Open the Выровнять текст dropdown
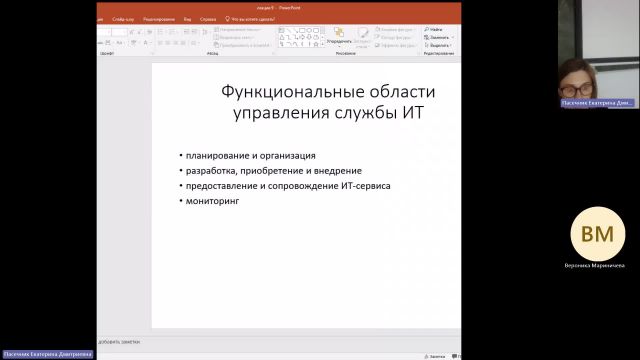Screen dimensions: 640x360 point(234,38)
